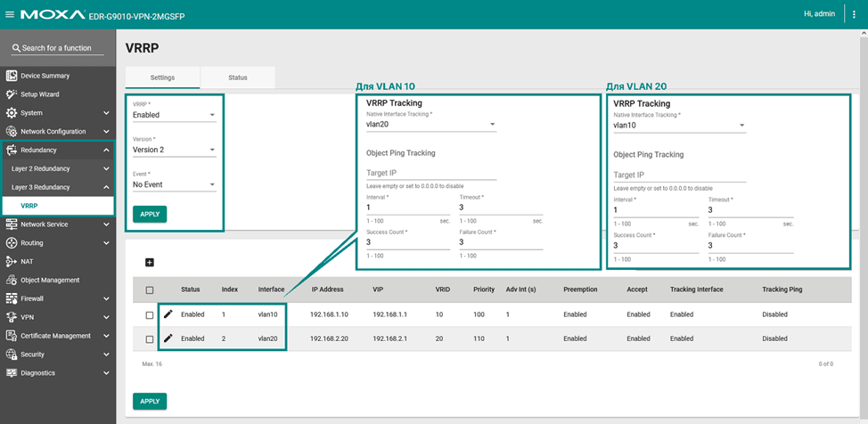Select the Settings tab
The width and height of the screenshot is (868, 424).
click(x=162, y=77)
